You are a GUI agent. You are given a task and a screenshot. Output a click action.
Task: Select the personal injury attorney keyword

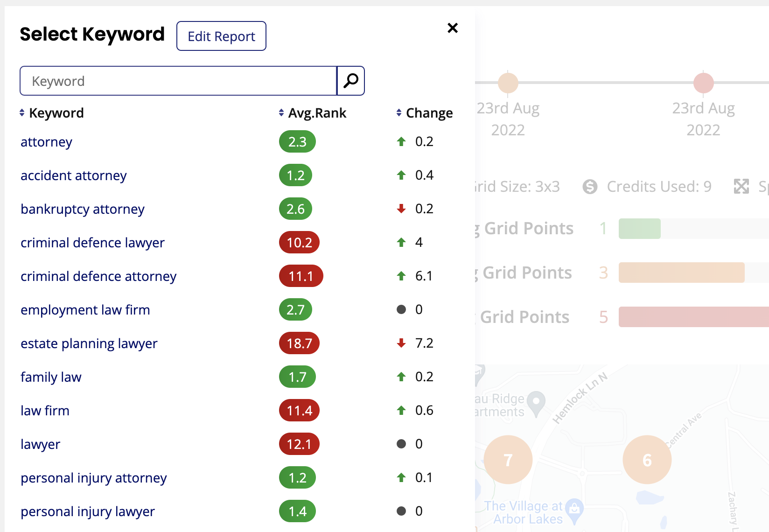click(93, 477)
